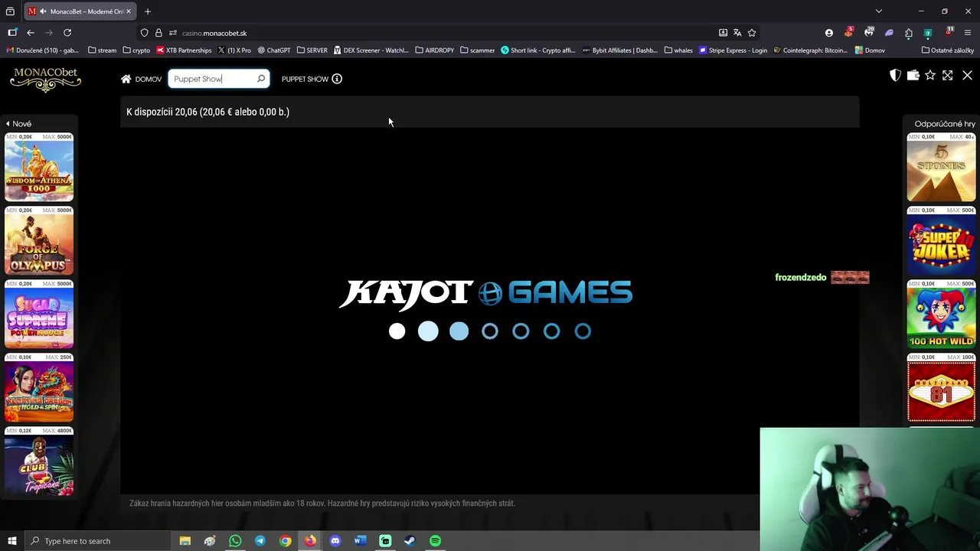Open the SERVER bookmarks folder
The width and height of the screenshot is (980, 551).
(312, 51)
